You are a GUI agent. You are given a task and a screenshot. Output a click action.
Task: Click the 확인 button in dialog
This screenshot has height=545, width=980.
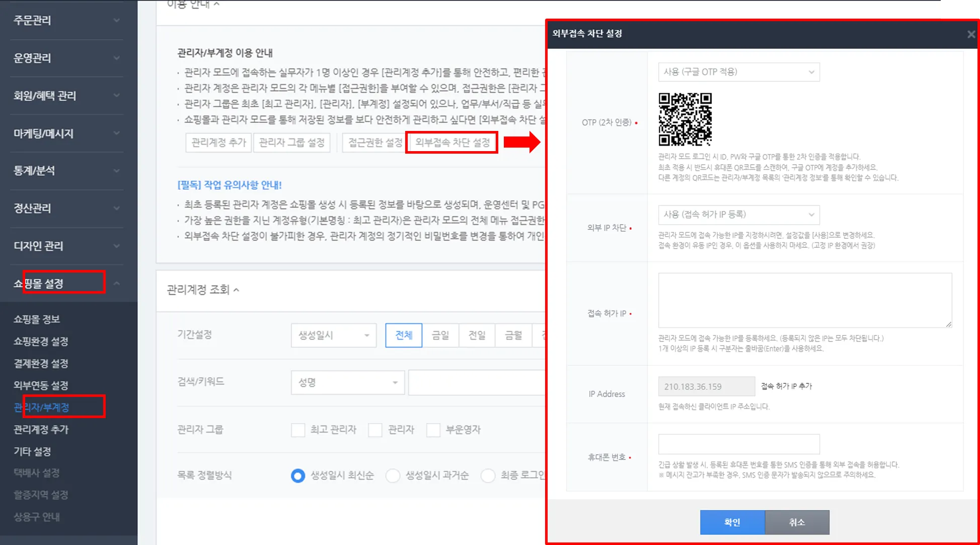pyautogui.click(x=732, y=522)
